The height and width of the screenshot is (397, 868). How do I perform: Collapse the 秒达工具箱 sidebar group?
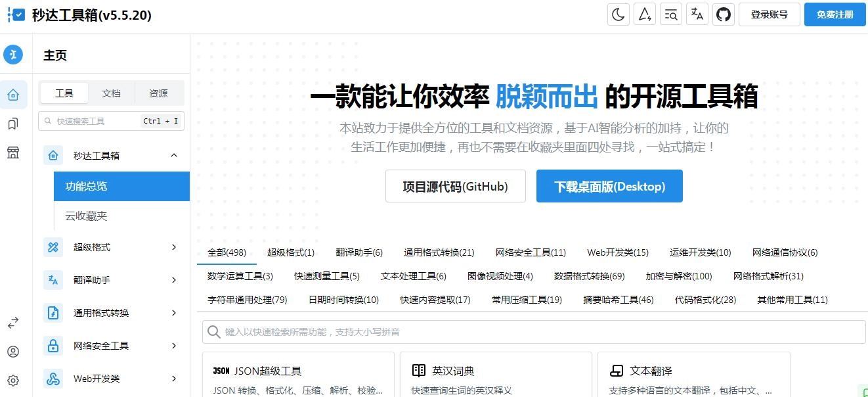coord(173,155)
